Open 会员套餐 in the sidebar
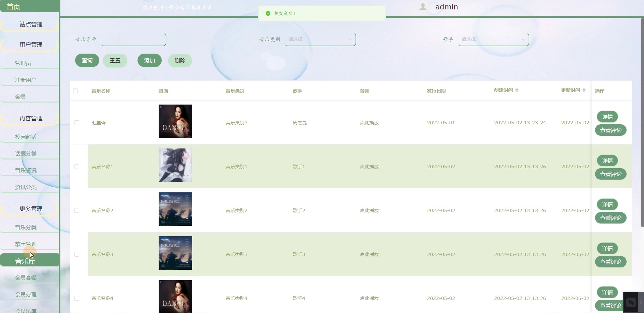The width and height of the screenshot is (644, 313). coord(30,277)
